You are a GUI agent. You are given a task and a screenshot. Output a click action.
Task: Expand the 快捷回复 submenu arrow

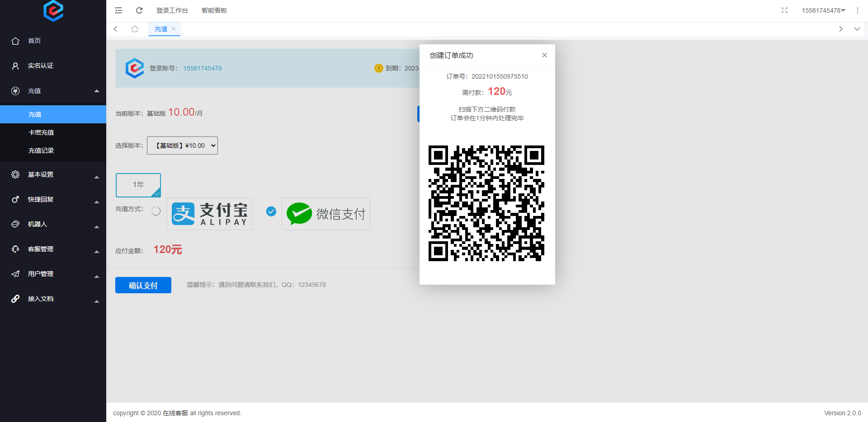[97, 202]
